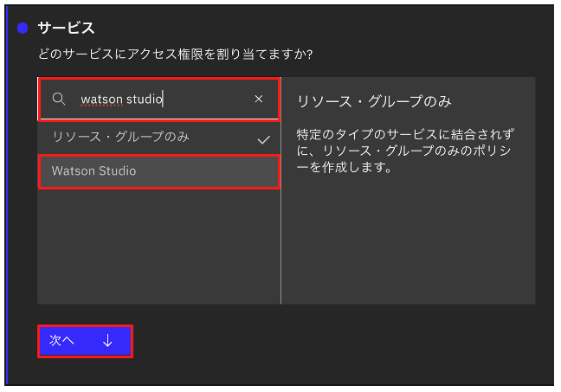
Task: Click the 次へ text label
Action: tap(61, 341)
